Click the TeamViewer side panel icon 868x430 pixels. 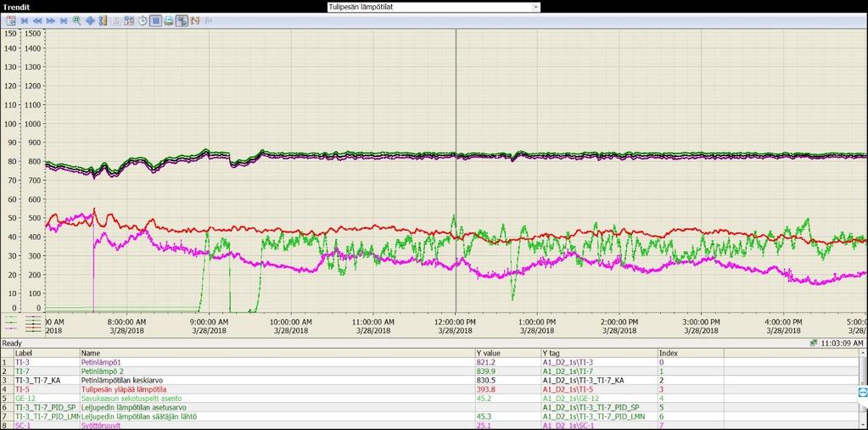(x=862, y=393)
